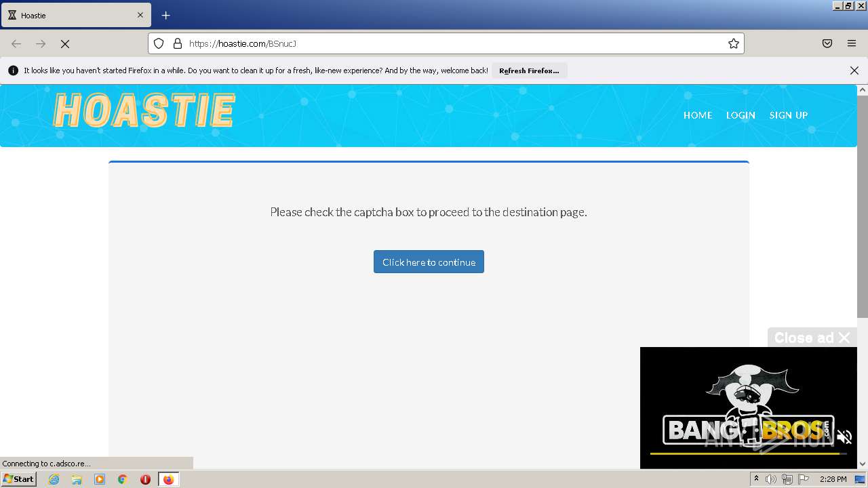Click the Show desktop button
The width and height of the screenshot is (868, 488).
click(x=860, y=479)
